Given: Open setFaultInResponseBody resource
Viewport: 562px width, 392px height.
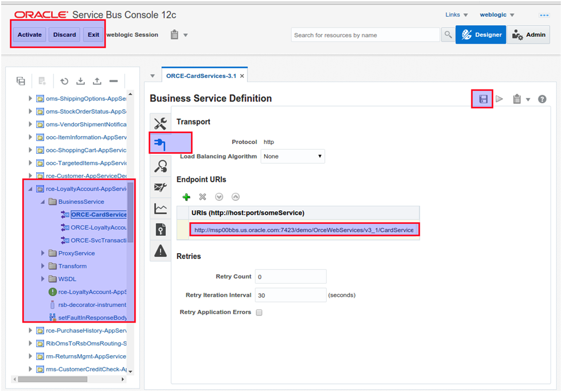Looking at the screenshot, I should coord(92,317).
